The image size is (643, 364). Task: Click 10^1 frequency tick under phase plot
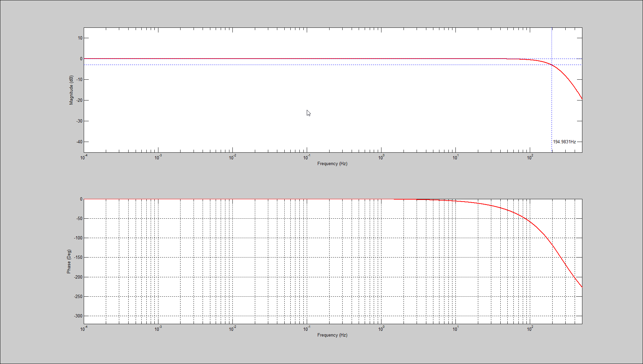pos(456,329)
